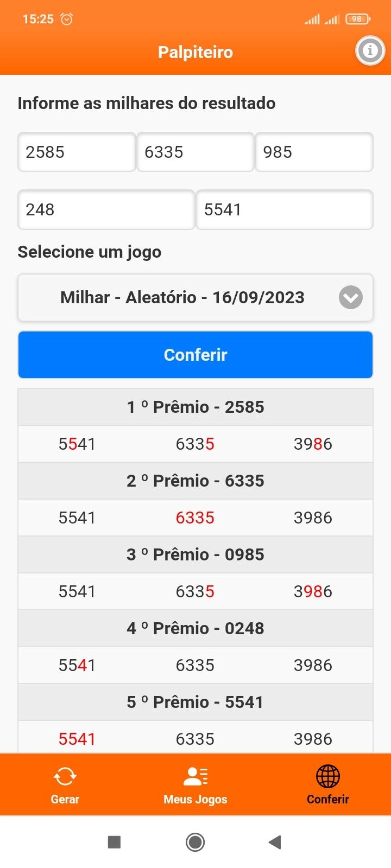Edit the first field containing 2585

[77, 152]
